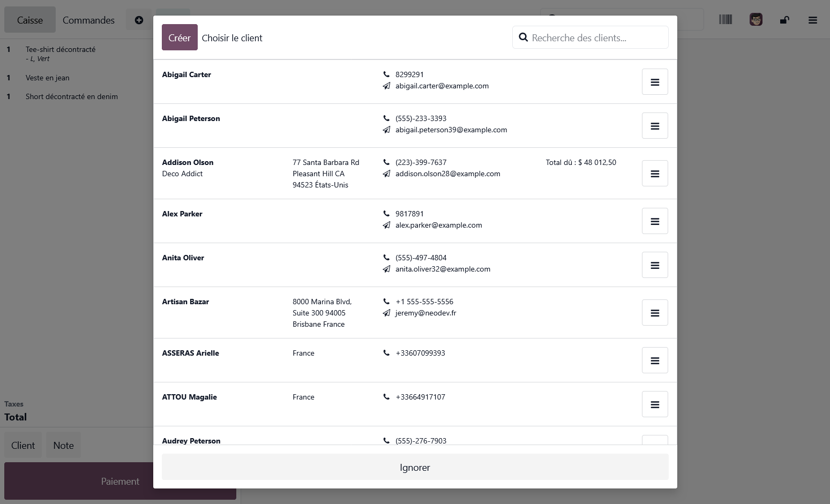The height and width of the screenshot is (504, 830).
Task: Switch to the Caisse tab
Action: [x=29, y=20]
